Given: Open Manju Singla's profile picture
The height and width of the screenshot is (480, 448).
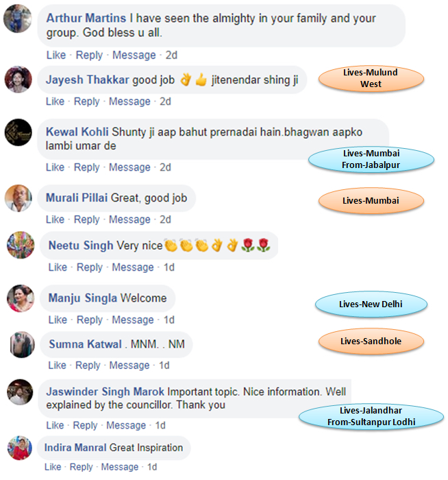Looking at the screenshot, I should pyautogui.click(x=21, y=298).
